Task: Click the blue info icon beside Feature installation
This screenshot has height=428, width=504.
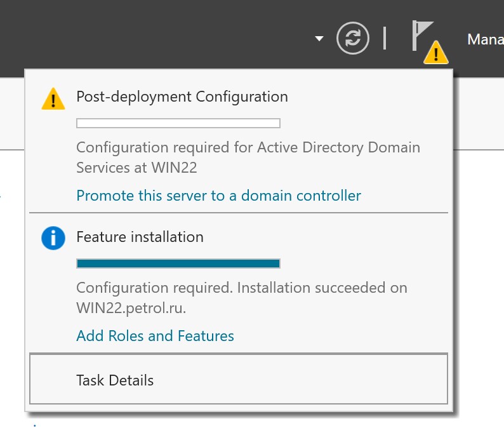Action: (53, 238)
